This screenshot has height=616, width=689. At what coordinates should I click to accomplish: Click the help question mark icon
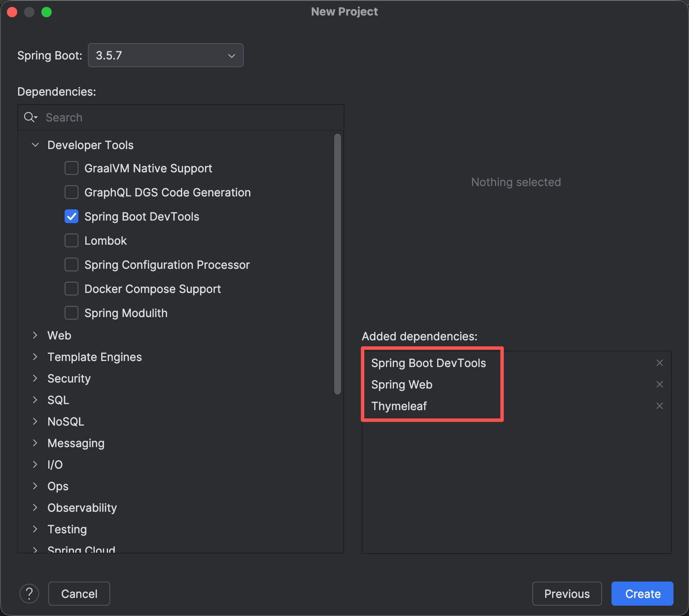click(x=29, y=594)
